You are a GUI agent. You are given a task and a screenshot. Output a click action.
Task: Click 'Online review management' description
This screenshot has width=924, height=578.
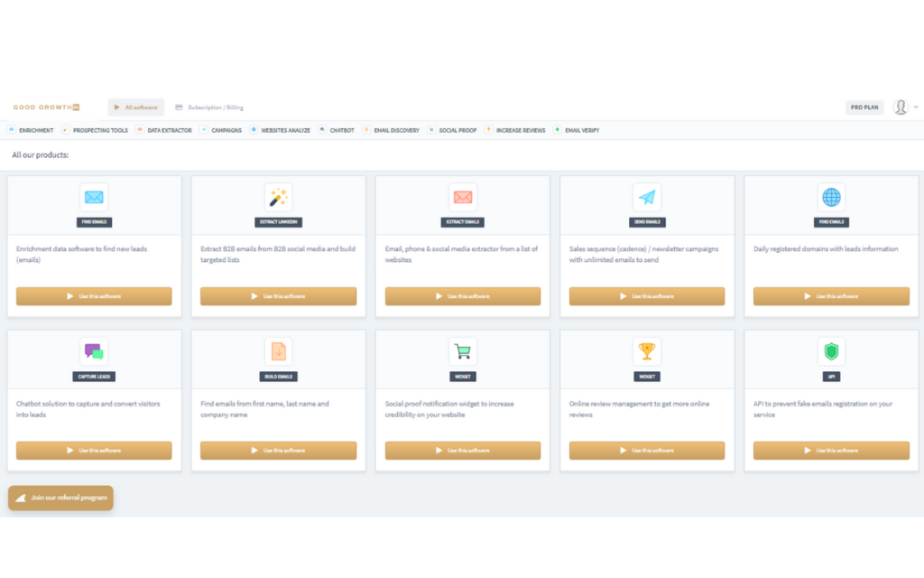pyautogui.click(x=640, y=409)
